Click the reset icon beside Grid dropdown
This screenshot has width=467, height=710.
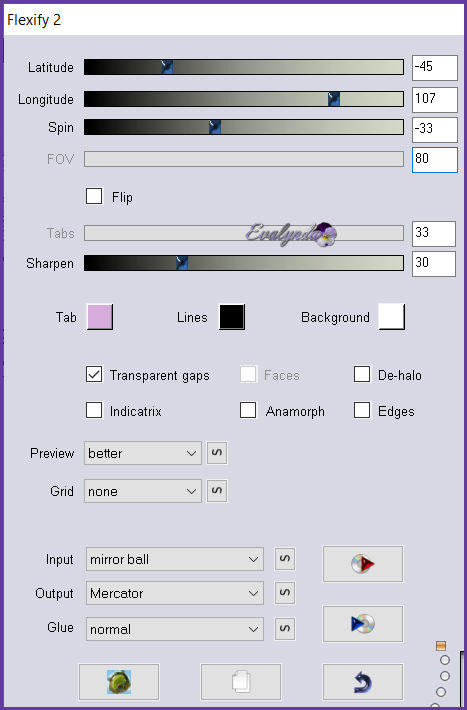pos(217,491)
